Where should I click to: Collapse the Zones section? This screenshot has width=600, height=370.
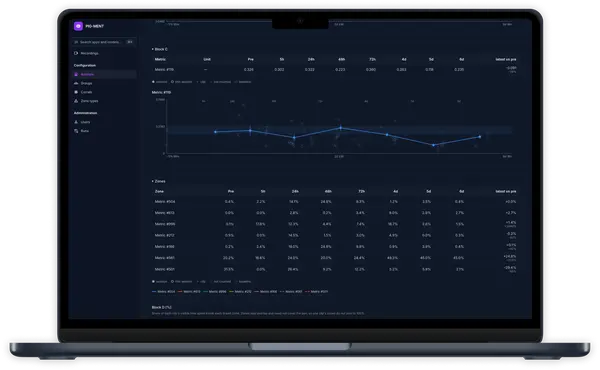pyautogui.click(x=153, y=181)
